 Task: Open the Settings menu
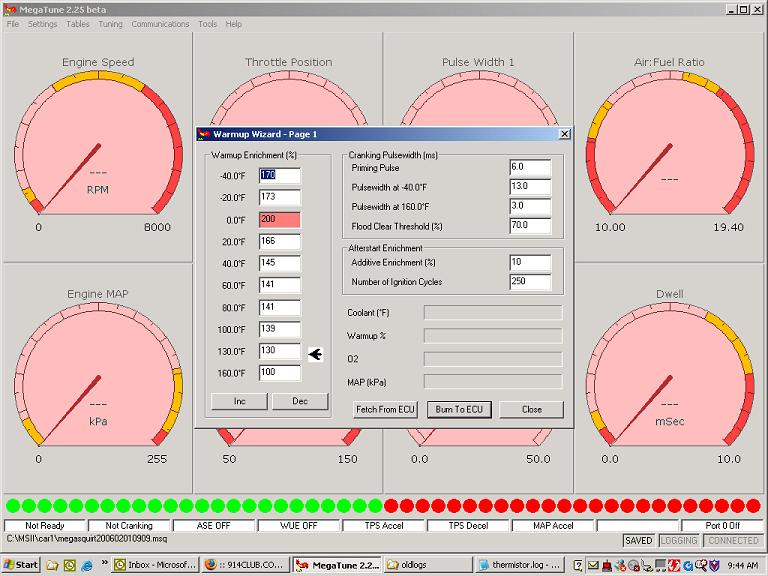click(42, 24)
